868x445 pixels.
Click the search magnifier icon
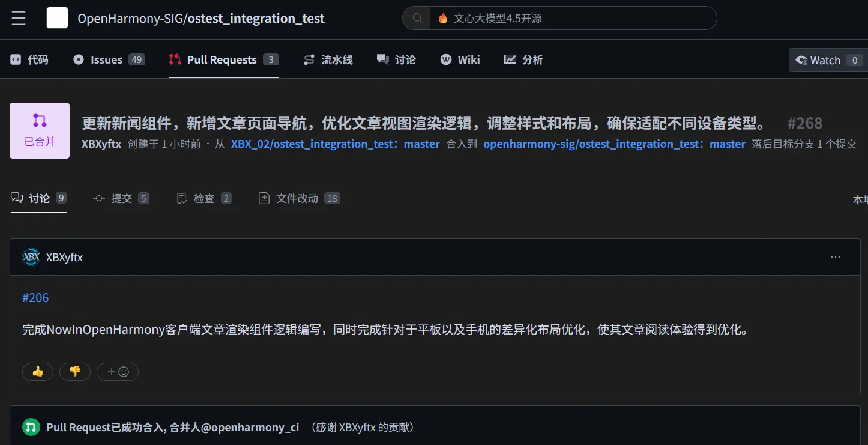click(x=417, y=18)
